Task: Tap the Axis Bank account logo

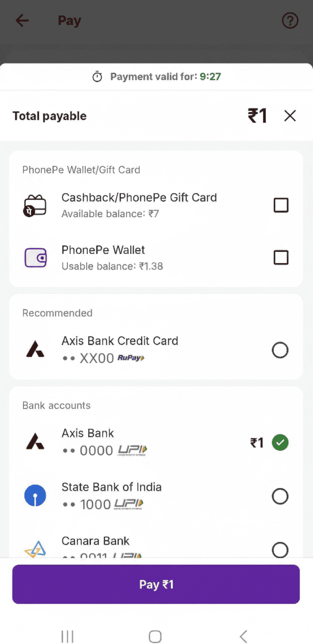Action: [x=35, y=442]
